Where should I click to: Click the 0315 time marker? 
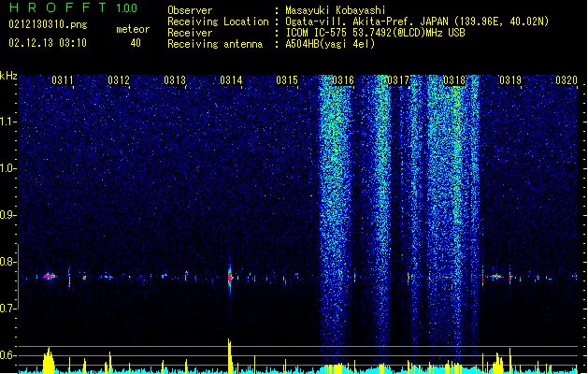click(287, 80)
